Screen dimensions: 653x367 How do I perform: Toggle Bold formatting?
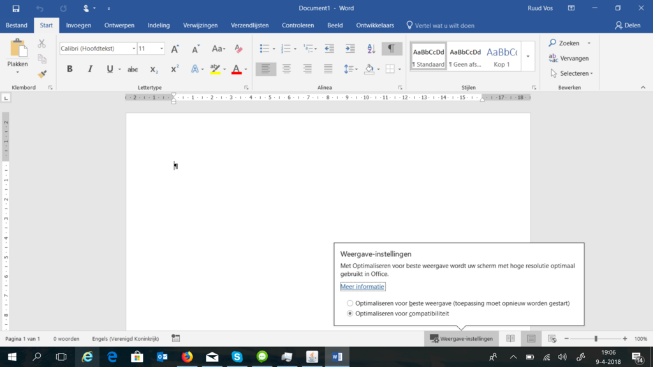click(70, 69)
